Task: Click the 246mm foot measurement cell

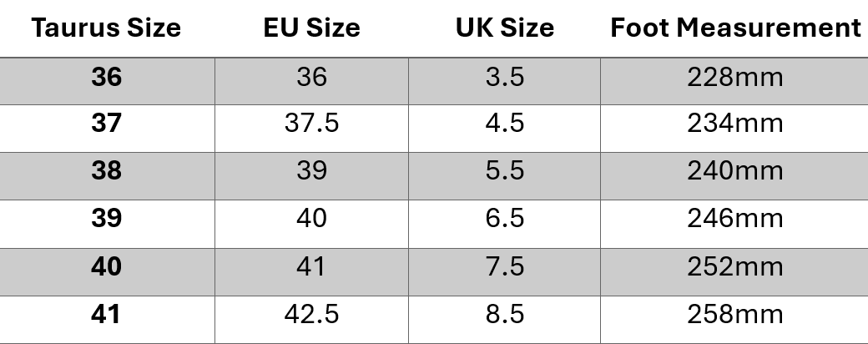Action: click(x=734, y=219)
